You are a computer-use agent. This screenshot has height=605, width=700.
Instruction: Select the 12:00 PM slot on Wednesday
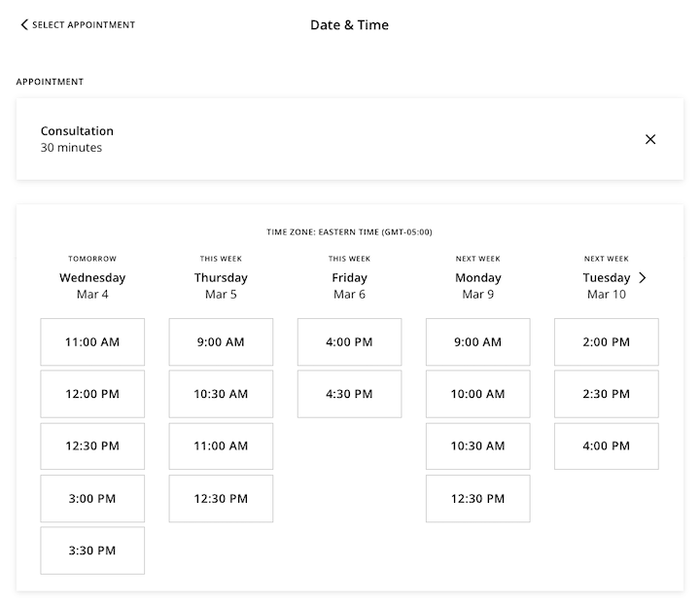[92, 394]
